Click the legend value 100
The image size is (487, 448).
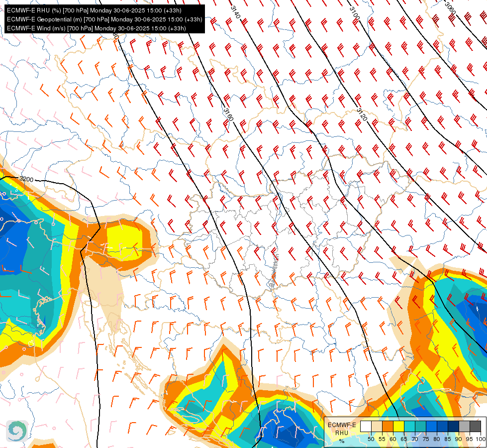click(481, 439)
